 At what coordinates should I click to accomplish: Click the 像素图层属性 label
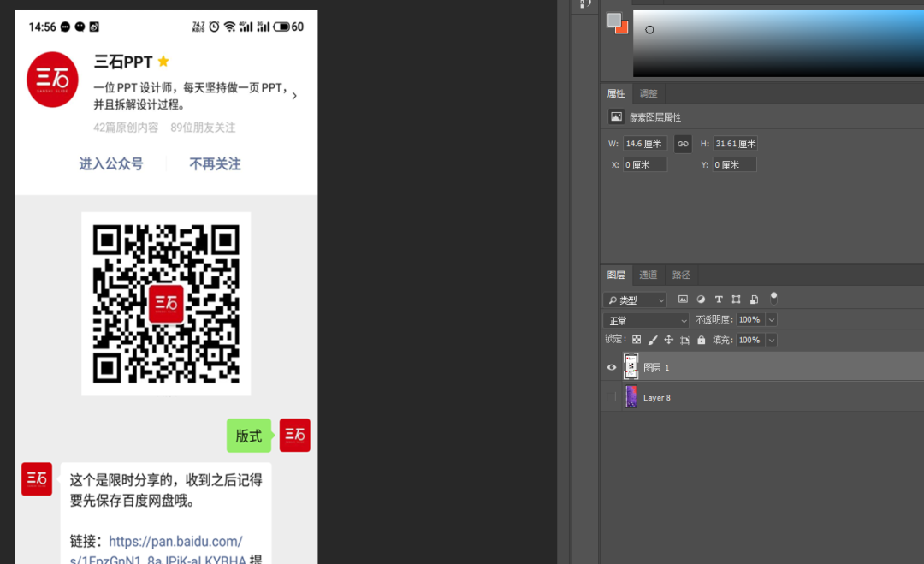[655, 117]
